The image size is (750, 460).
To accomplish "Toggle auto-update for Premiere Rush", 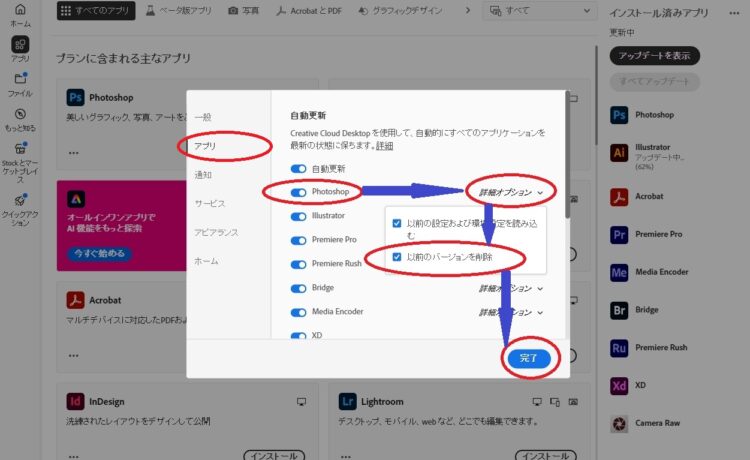I will (298, 264).
